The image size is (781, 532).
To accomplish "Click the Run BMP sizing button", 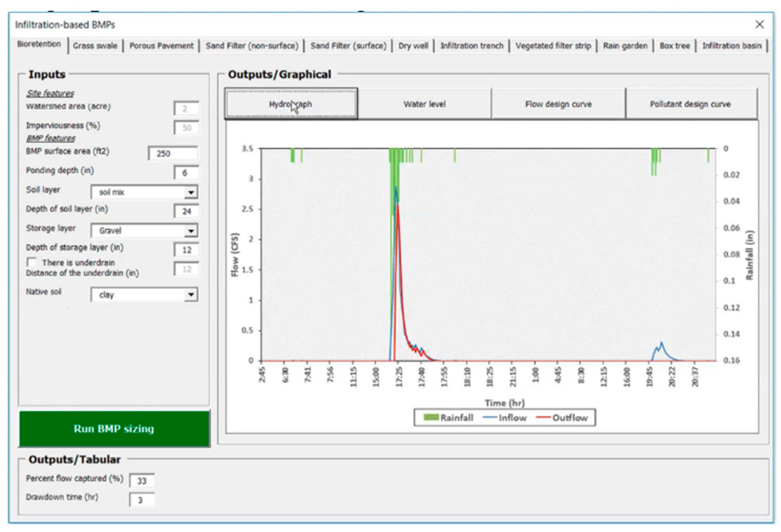I will (x=114, y=429).
